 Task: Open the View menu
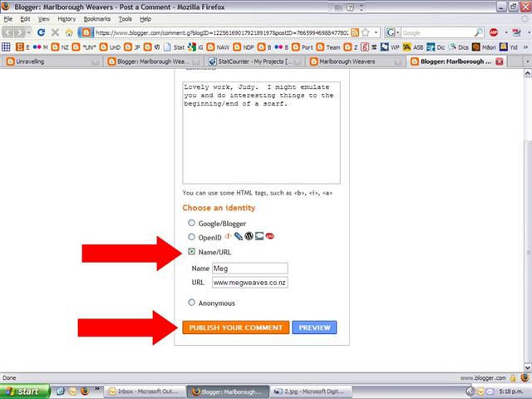pyautogui.click(x=43, y=19)
